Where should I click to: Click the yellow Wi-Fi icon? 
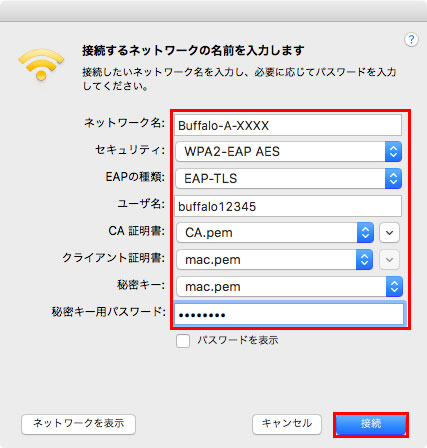click(x=41, y=65)
